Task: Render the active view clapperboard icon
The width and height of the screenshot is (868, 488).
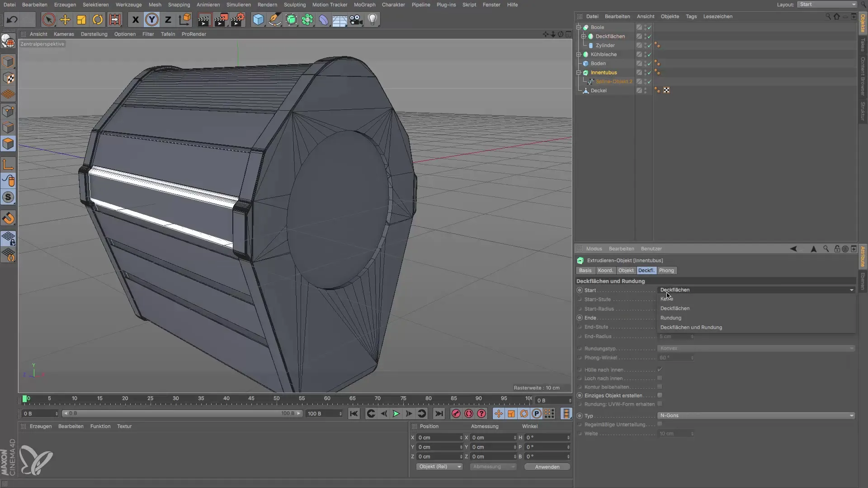Action: (x=204, y=19)
